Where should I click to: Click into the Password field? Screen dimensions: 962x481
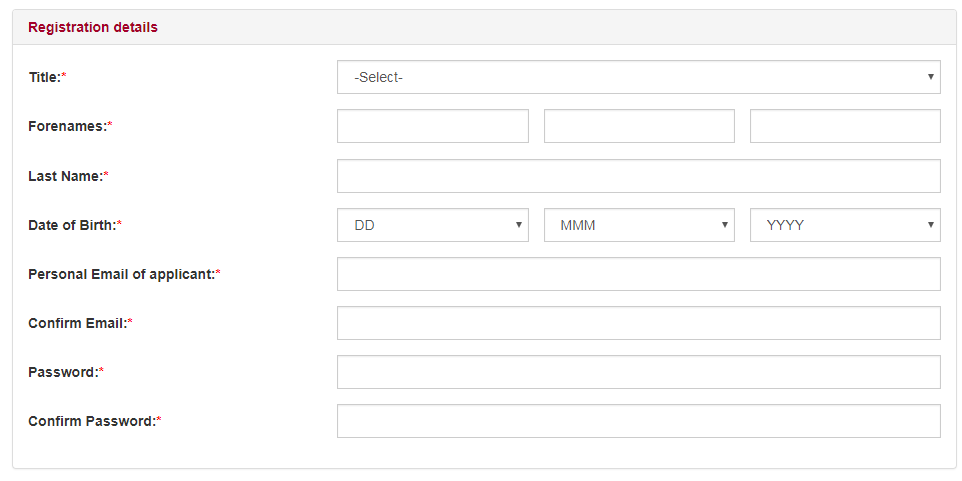pyautogui.click(x=639, y=372)
